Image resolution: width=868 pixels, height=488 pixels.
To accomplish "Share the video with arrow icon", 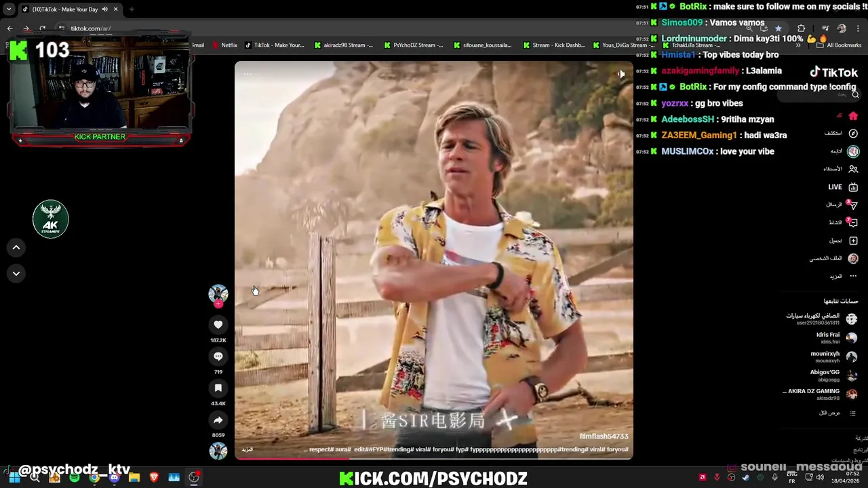I will pyautogui.click(x=218, y=420).
